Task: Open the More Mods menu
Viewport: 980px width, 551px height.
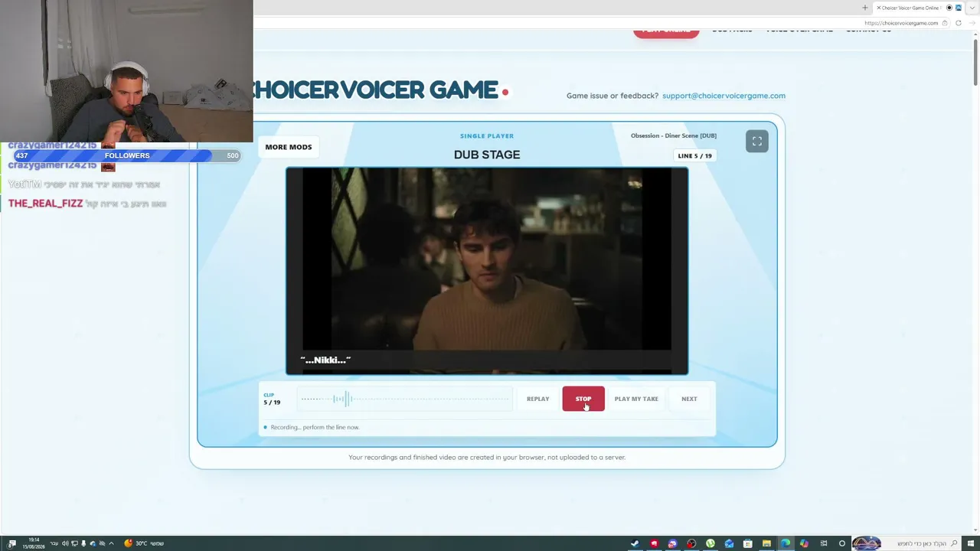Action: click(x=289, y=147)
